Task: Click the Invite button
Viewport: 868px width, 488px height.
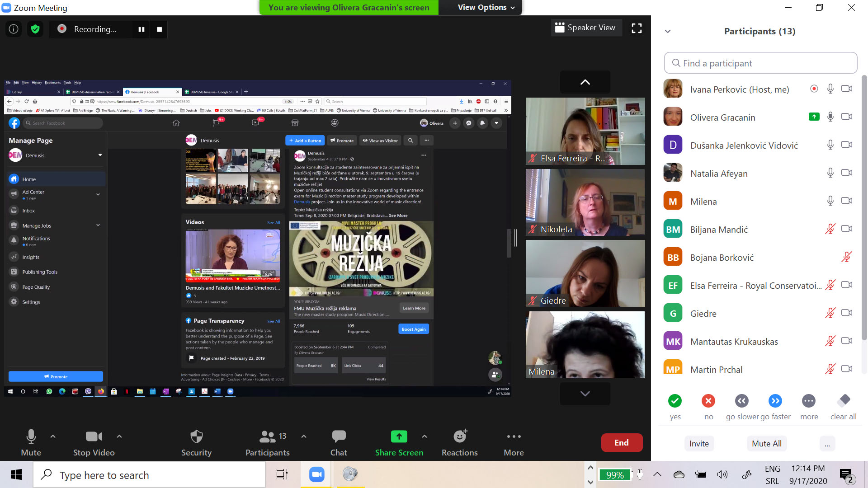Action: [699, 444]
